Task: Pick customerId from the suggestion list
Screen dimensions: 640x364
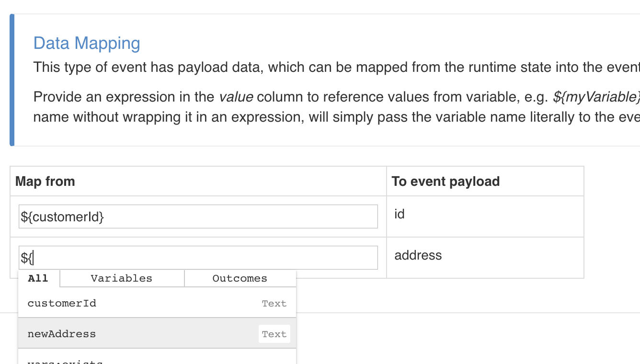Action: click(62, 303)
